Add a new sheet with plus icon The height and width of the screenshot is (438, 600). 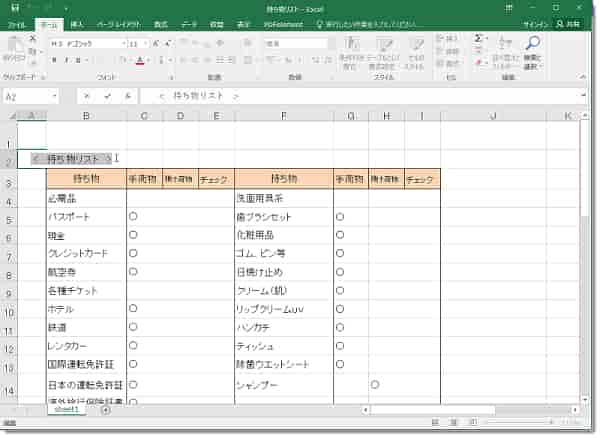pos(106,410)
